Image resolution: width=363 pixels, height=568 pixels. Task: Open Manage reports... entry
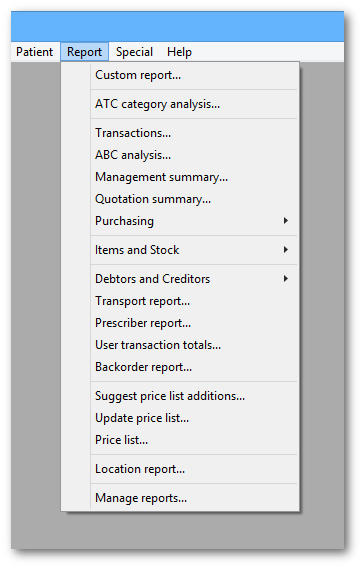[x=180, y=498]
